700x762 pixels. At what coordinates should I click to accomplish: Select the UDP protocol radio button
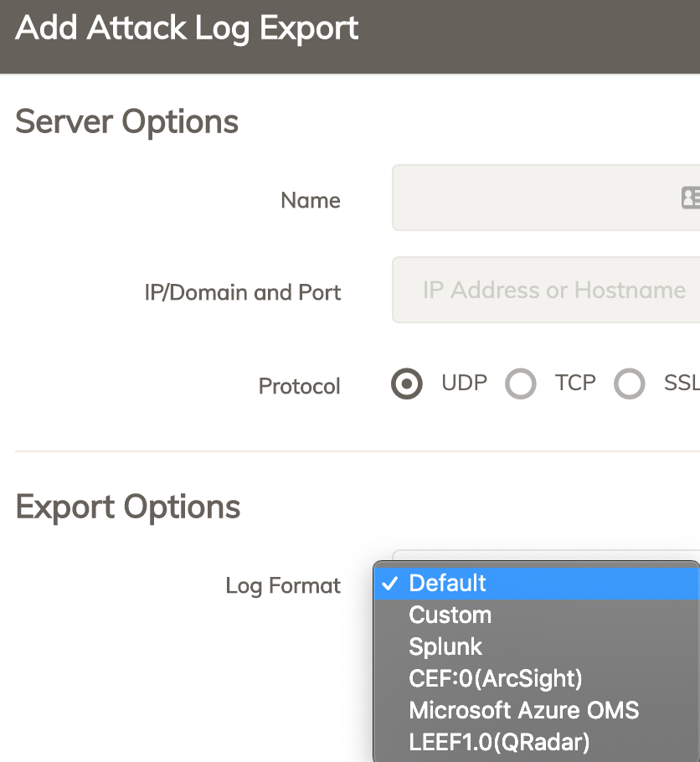[x=407, y=384]
